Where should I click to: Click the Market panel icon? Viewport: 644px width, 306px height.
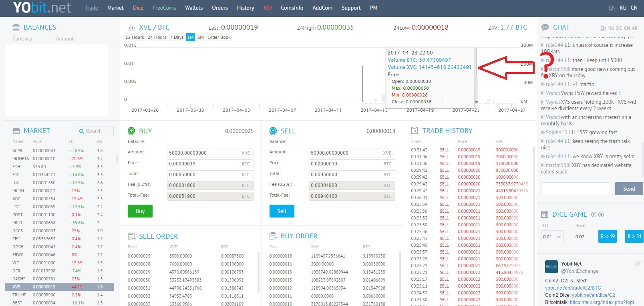coord(16,131)
